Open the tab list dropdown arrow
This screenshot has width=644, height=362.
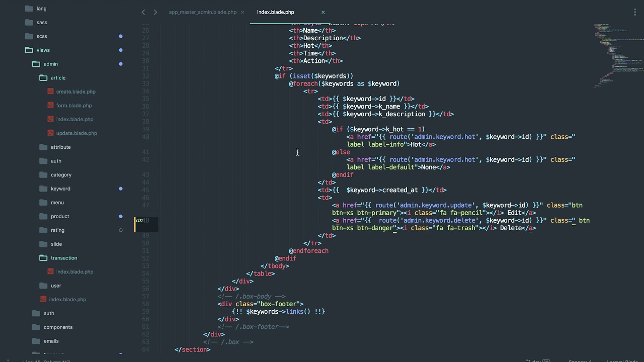coord(635,12)
